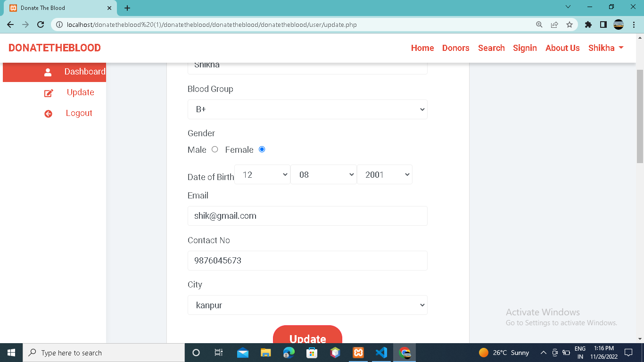The height and width of the screenshot is (362, 644).
Task: Open the About Us page
Action: pyautogui.click(x=562, y=48)
